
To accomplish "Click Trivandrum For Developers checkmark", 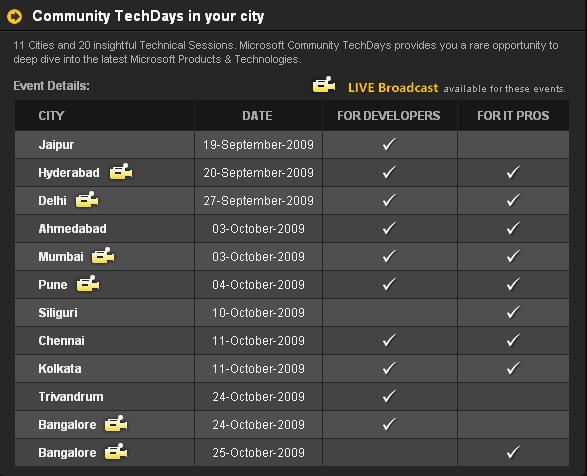I will [389, 396].
